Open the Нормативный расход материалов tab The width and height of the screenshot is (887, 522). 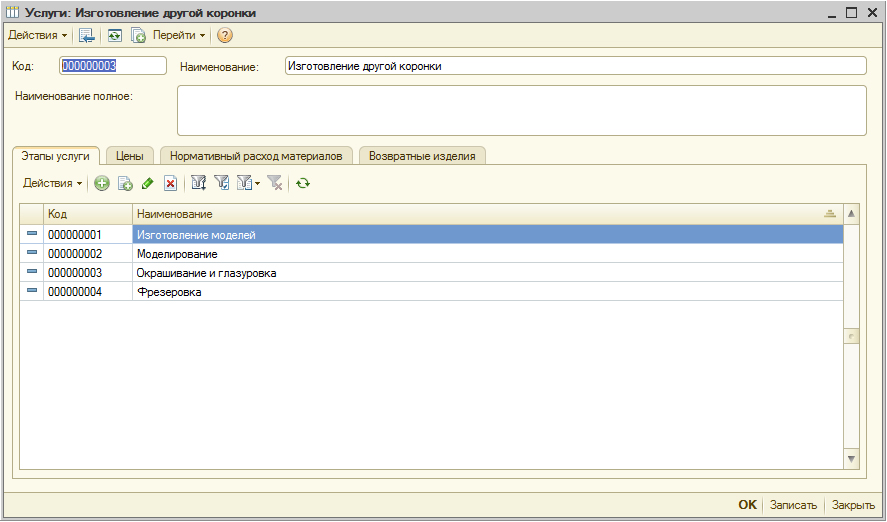click(256, 156)
